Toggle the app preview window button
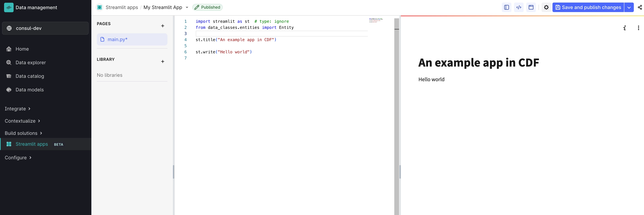 coord(531,7)
